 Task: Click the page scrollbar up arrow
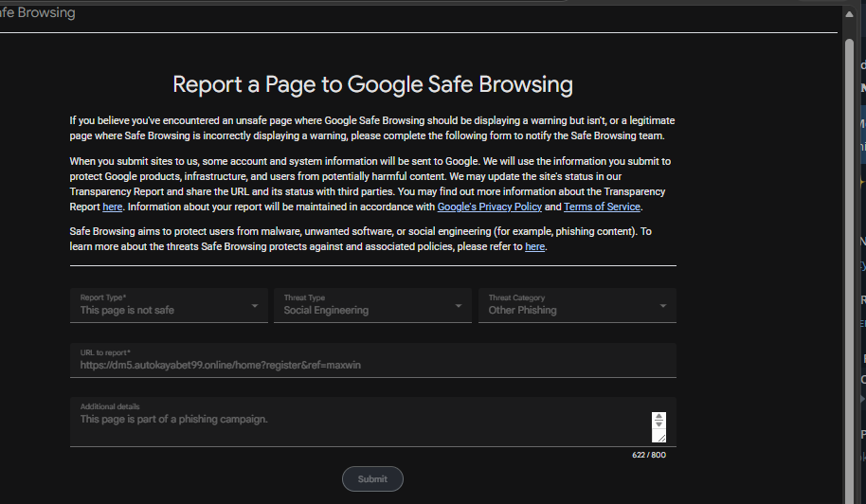(x=850, y=14)
